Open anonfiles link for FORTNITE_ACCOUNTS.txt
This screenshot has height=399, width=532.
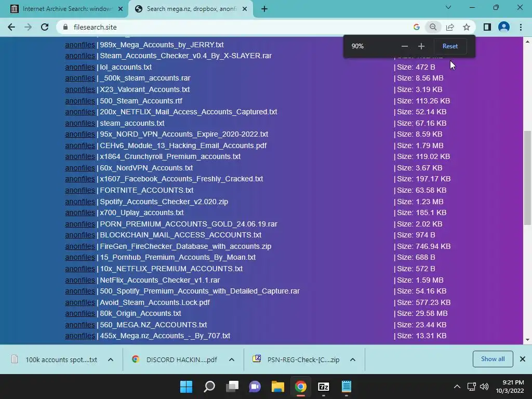click(80, 190)
